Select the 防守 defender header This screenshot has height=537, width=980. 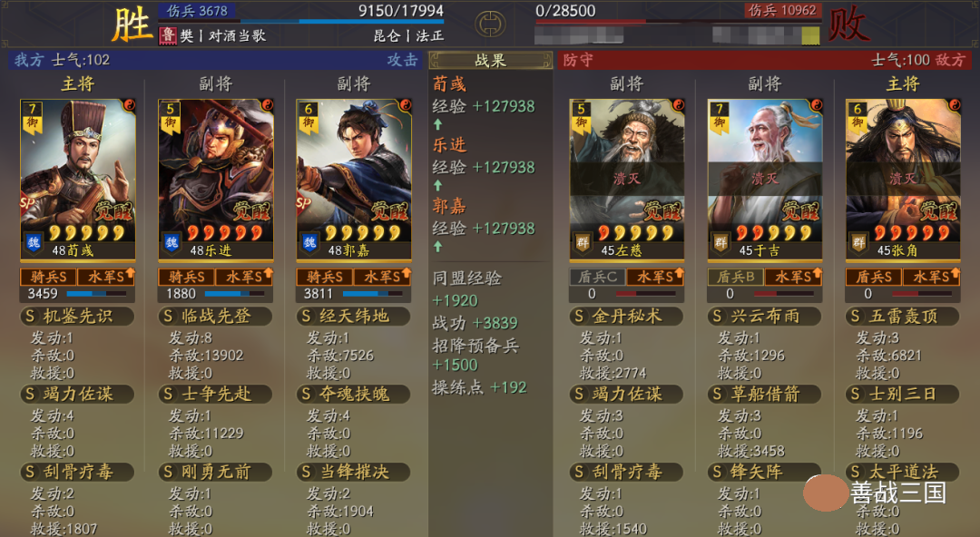point(578,60)
